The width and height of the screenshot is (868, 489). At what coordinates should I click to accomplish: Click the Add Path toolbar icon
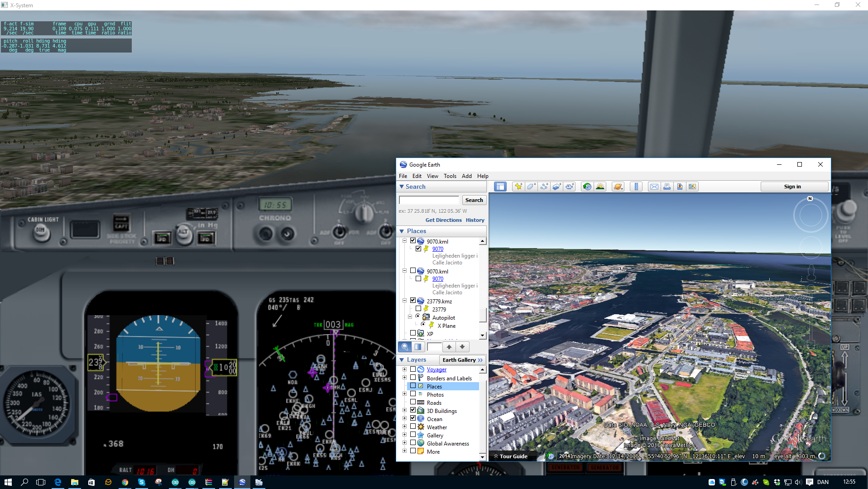click(x=544, y=187)
